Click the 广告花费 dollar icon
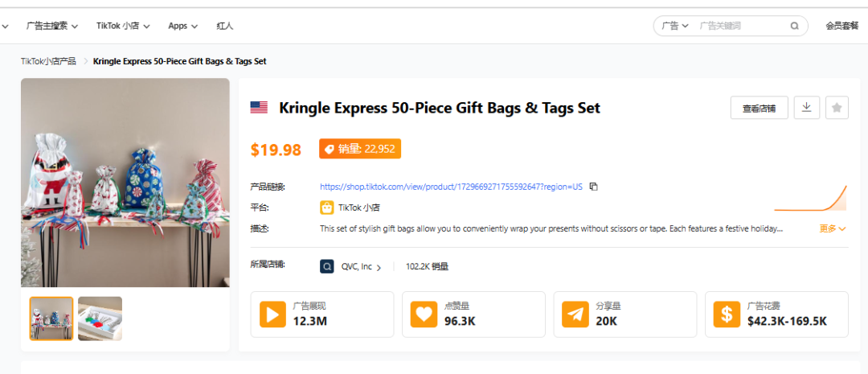This screenshot has height=374, width=868. 727,314
